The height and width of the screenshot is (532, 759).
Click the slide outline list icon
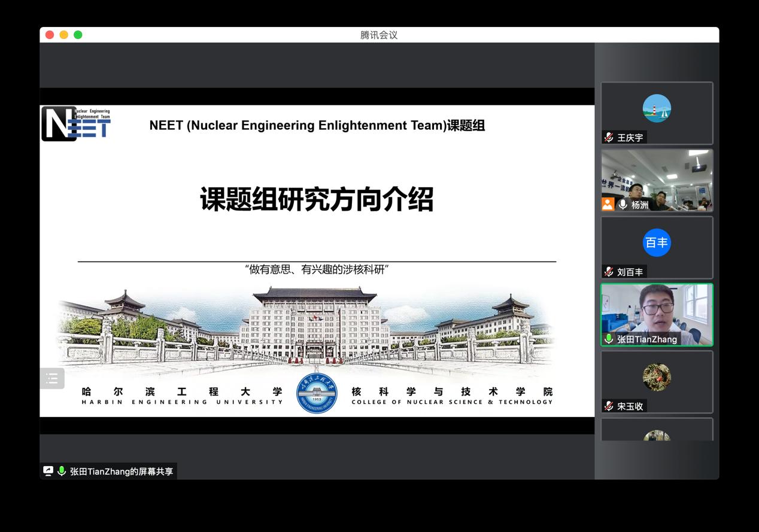pos(52,378)
